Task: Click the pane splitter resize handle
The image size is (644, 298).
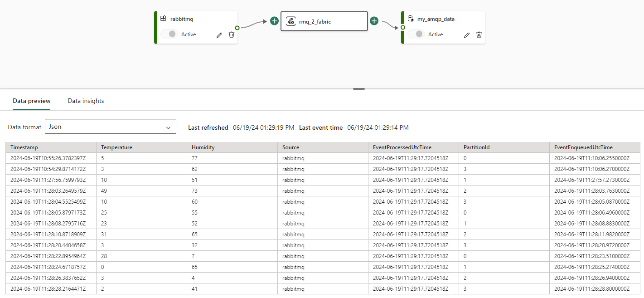Action: click(359, 89)
